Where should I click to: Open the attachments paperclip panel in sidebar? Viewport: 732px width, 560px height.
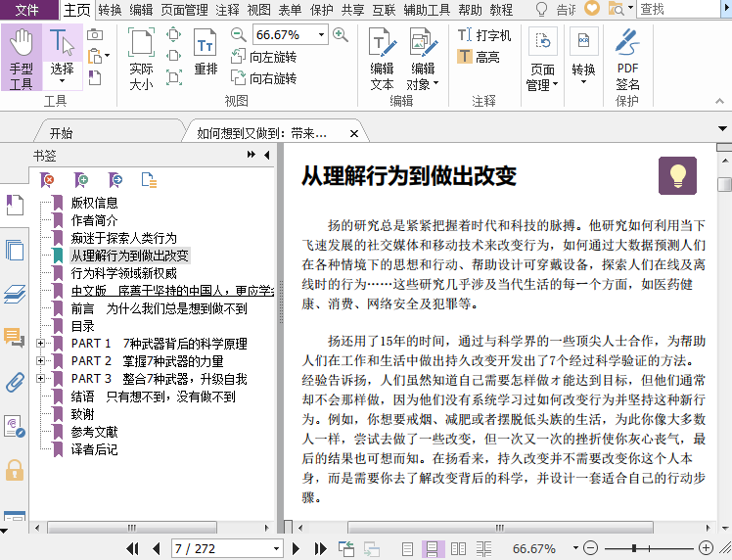point(15,382)
